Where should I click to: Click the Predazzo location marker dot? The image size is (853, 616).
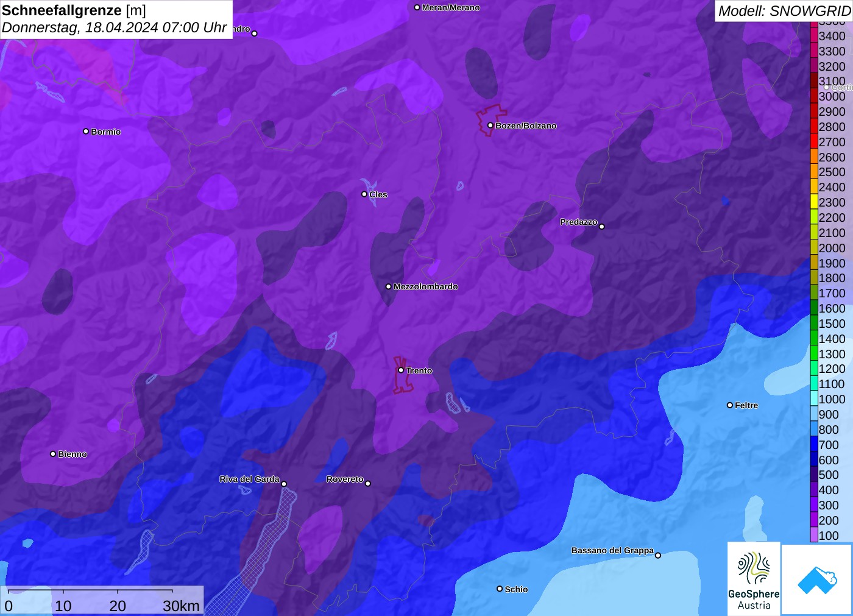point(602,227)
